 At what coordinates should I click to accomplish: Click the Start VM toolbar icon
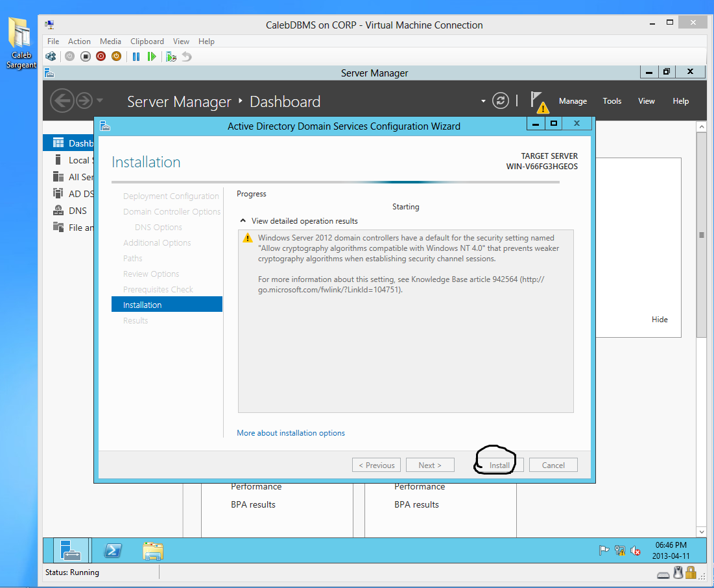pos(69,56)
